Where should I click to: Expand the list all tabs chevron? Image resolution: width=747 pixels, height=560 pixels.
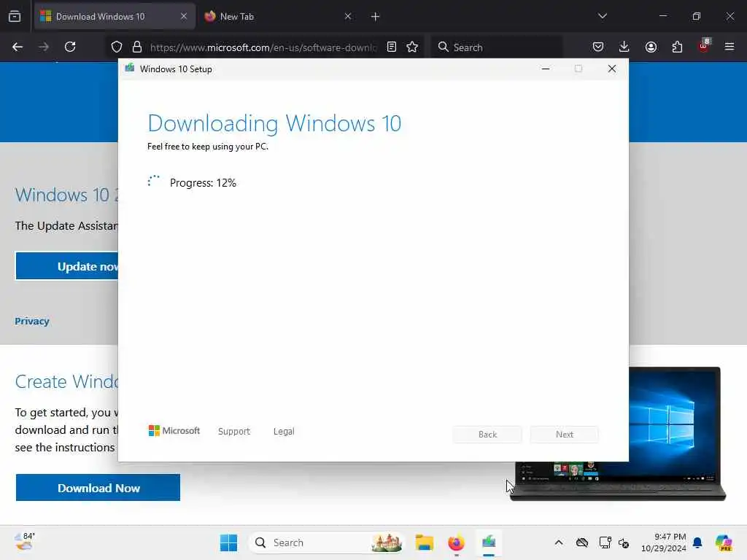602,16
